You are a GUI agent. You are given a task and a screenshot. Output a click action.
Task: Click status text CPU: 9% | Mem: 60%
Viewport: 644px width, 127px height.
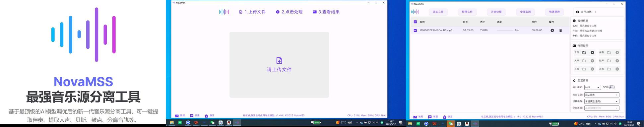599,117
